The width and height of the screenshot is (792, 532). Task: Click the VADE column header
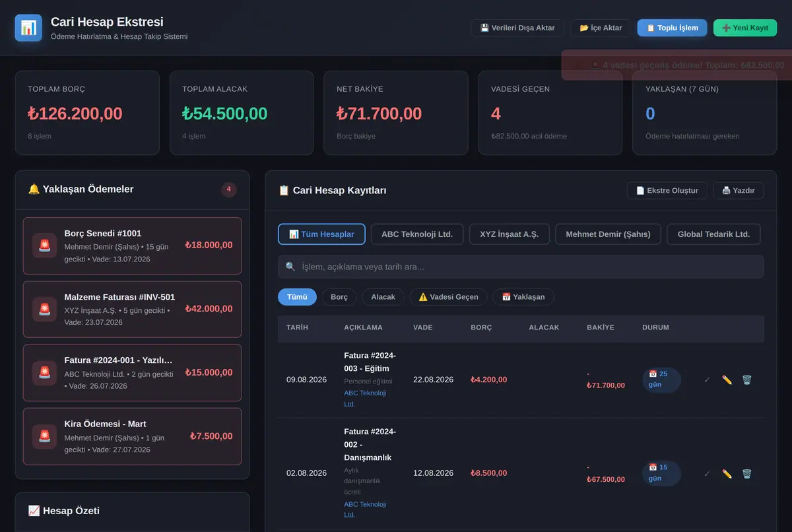pyautogui.click(x=424, y=327)
